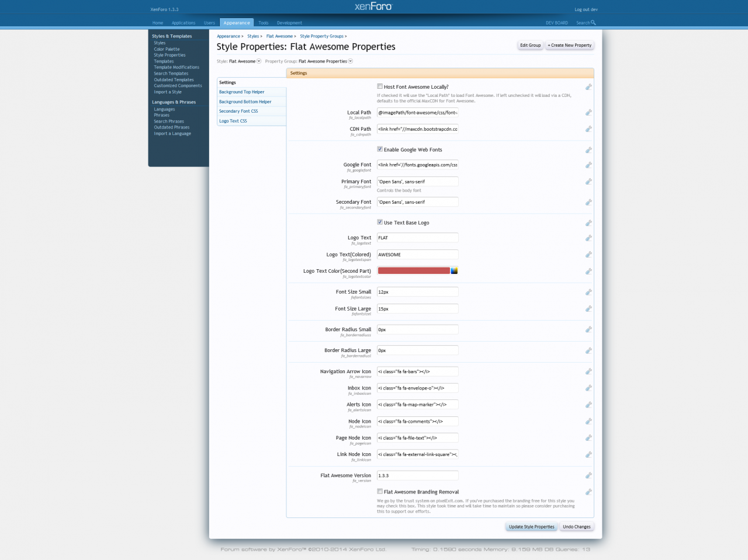This screenshot has height=560, width=748.
Task: Click Style Property Groups breadcrumb
Action: tap(322, 36)
